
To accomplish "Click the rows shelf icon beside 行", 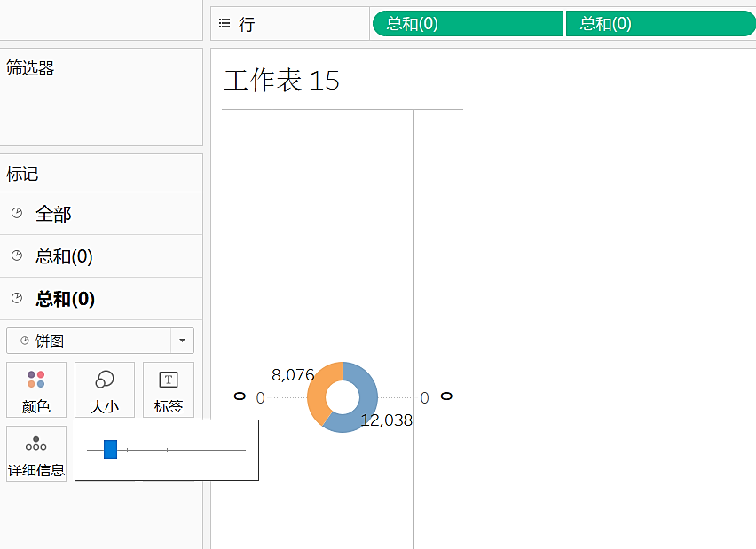I will tap(224, 23).
